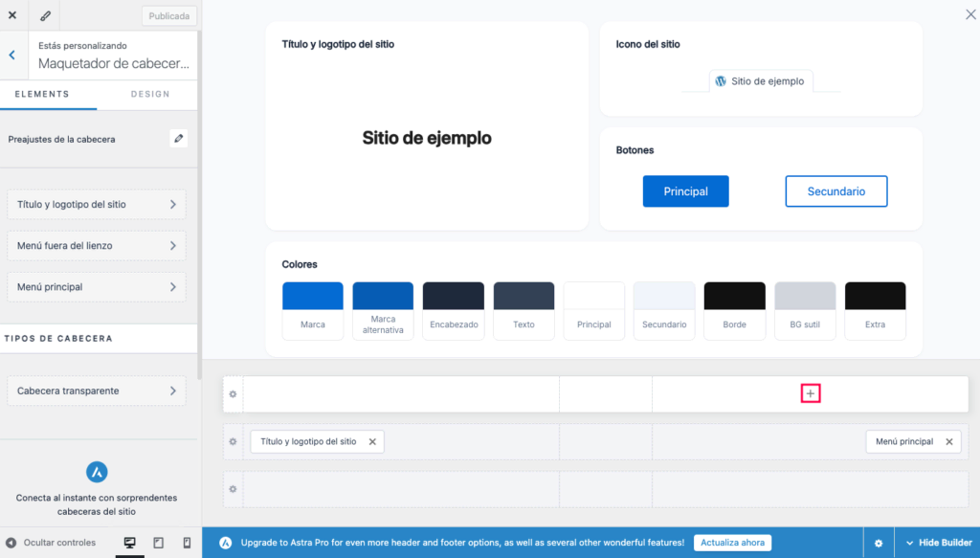Edit header presets with the pencil icon

pyautogui.click(x=179, y=139)
